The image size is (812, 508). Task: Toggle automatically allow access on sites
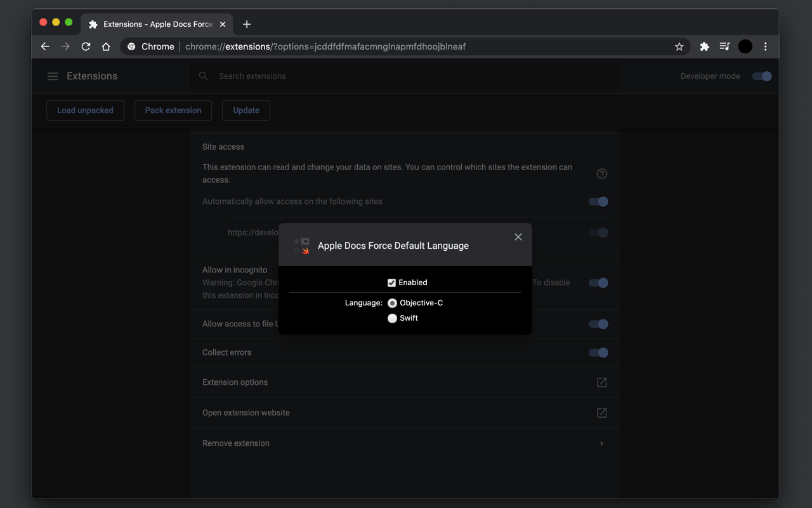(598, 201)
